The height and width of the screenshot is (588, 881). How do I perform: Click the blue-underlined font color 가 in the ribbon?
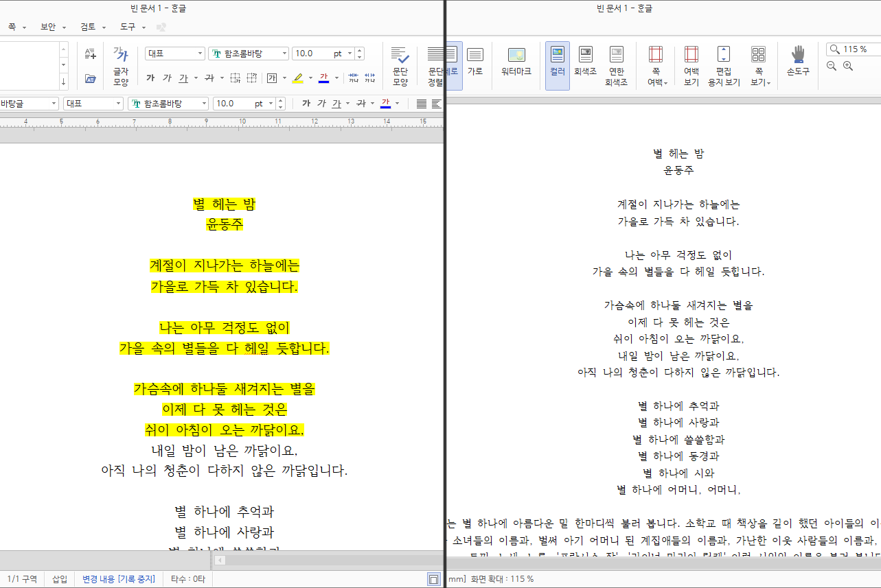click(324, 78)
